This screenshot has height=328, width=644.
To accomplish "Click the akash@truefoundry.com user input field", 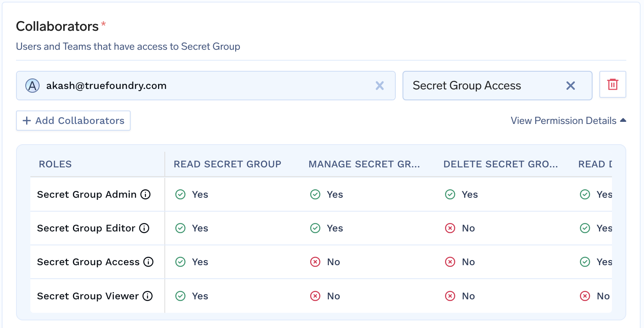I will pos(211,86).
